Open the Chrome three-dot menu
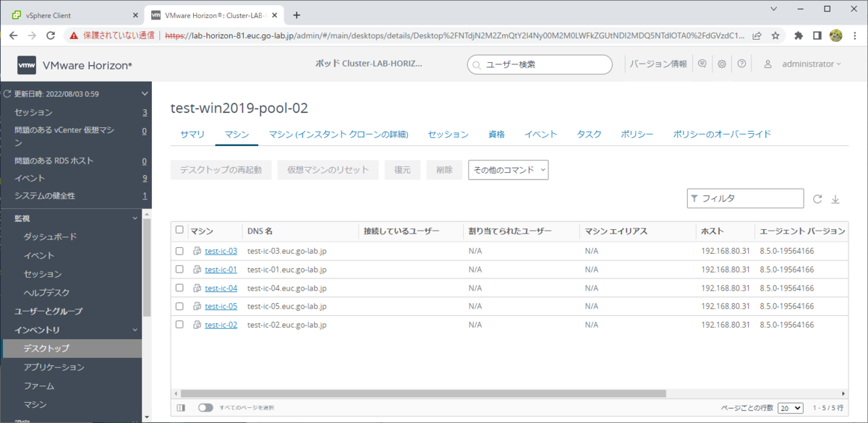Image resolution: width=868 pixels, height=423 pixels. point(855,35)
